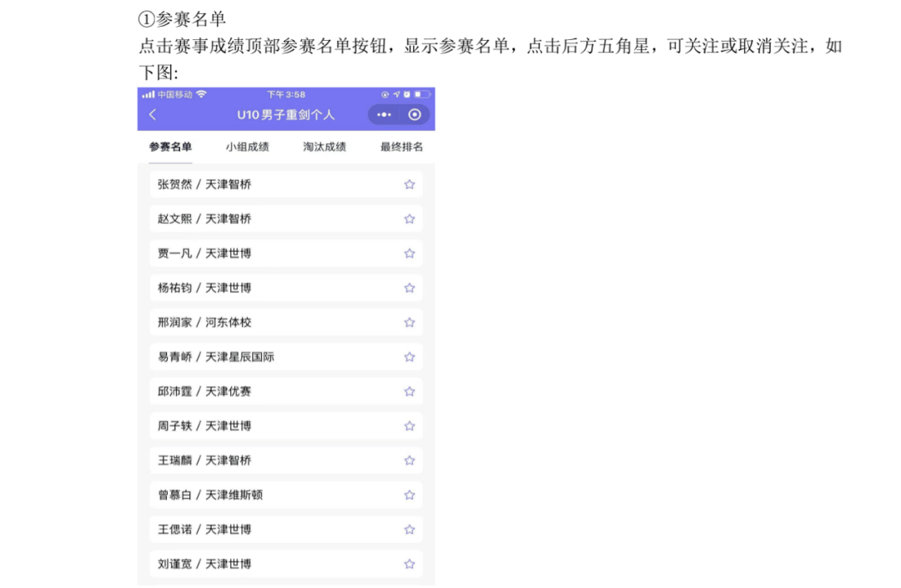Click the circular close capsule button
This screenshot has height=588, width=901.
[415, 113]
